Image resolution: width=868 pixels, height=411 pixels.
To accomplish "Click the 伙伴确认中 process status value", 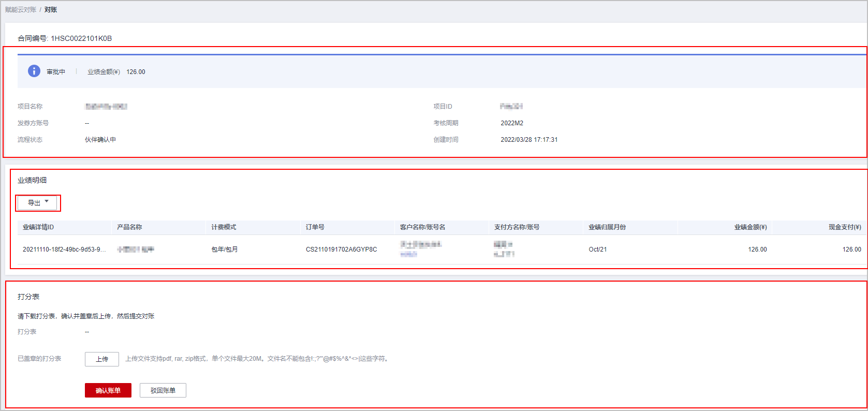I will (100, 140).
